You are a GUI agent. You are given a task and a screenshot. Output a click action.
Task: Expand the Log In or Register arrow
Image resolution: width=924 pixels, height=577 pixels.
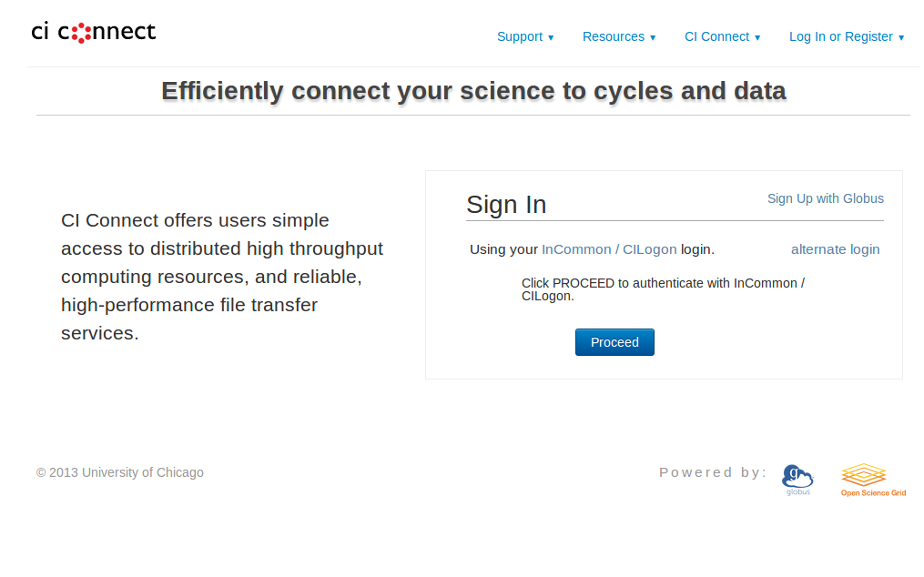click(x=901, y=37)
